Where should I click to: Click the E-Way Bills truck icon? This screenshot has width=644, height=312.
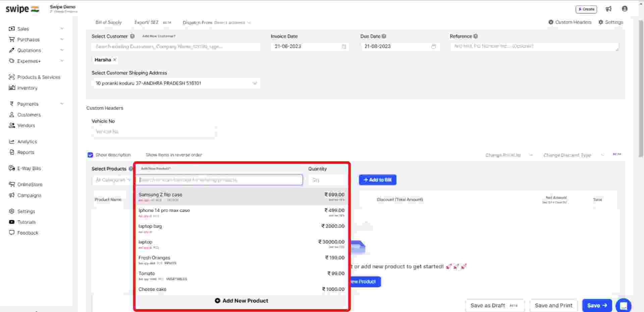click(12, 168)
